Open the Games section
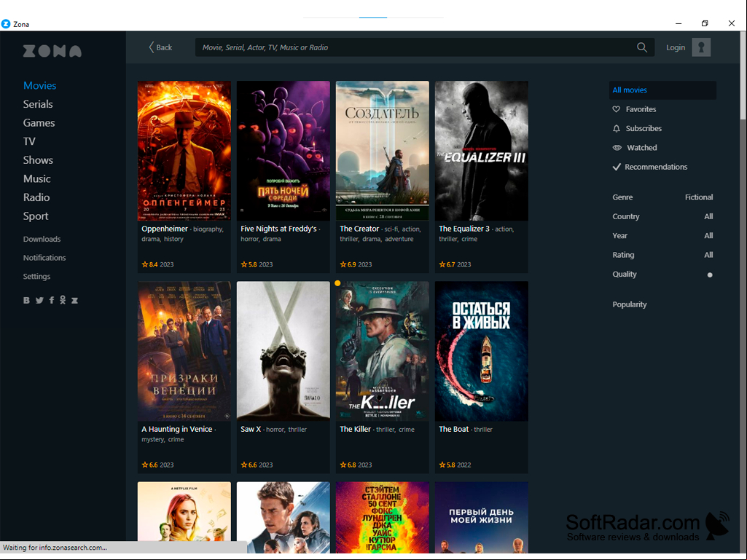Screen dimensions: 747x560 [x=39, y=123]
